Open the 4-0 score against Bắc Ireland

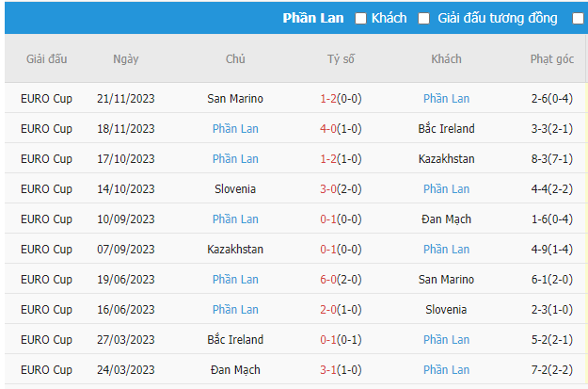(328, 129)
